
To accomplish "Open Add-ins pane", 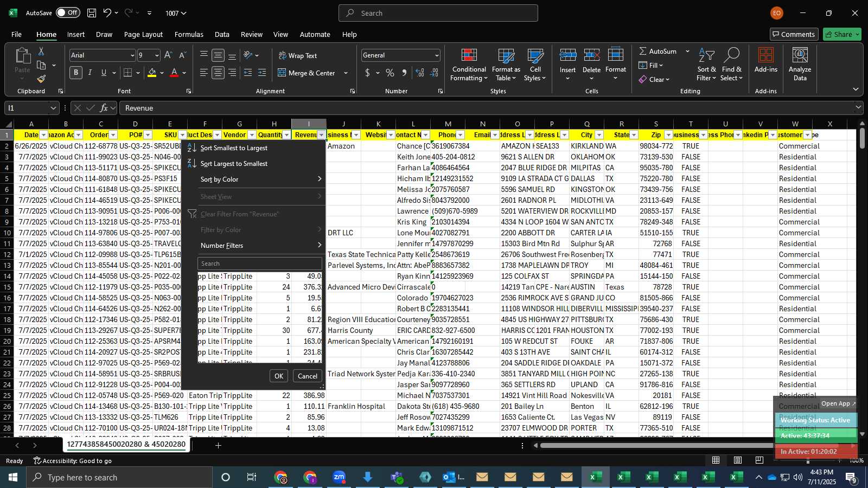I will click(x=765, y=61).
